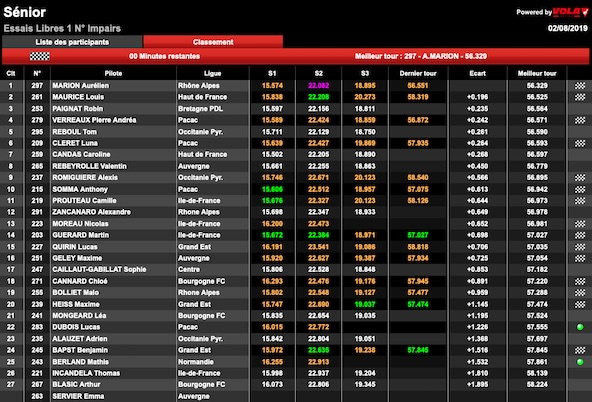Click checkered flag in HEISS Maxime row
Image resolution: width=592 pixels, height=402 pixels.
pyautogui.click(x=580, y=304)
